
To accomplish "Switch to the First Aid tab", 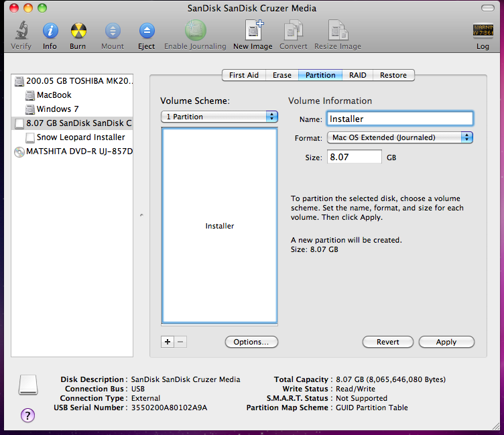I will click(x=244, y=75).
